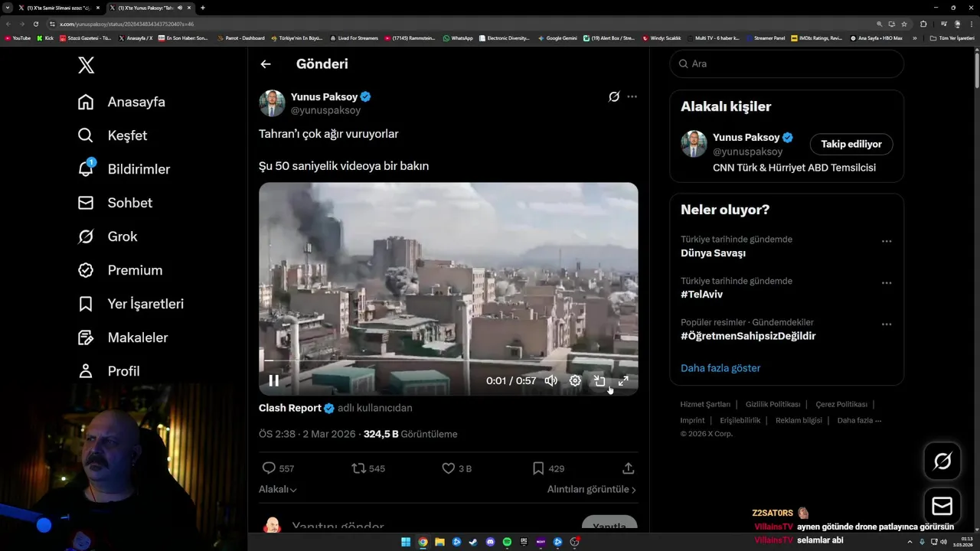
Task: Go to Anasayfa in the sidebar
Action: (122, 102)
